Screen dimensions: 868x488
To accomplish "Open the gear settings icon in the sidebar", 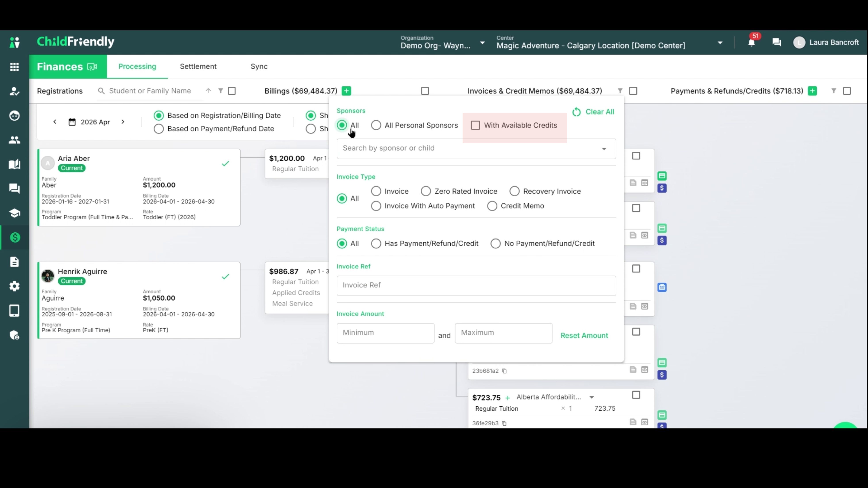I will [15, 286].
